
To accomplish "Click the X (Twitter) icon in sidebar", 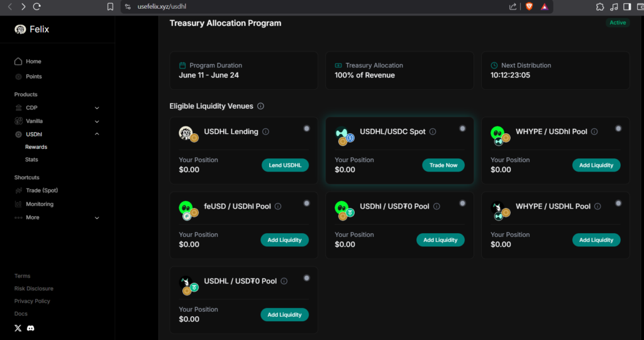I will 18,328.
